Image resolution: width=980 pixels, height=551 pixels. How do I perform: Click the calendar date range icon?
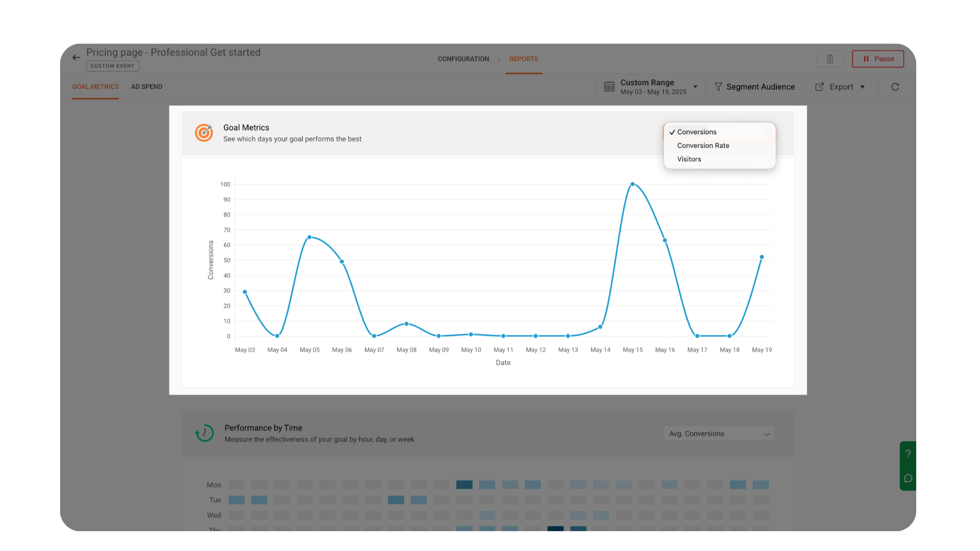(x=609, y=87)
